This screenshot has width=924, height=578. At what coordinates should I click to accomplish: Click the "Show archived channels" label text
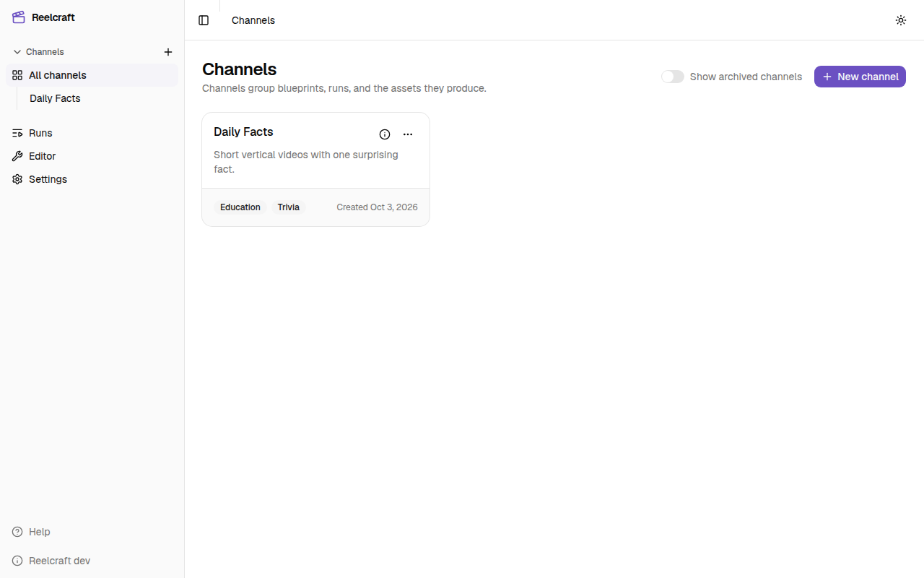click(746, 77)
